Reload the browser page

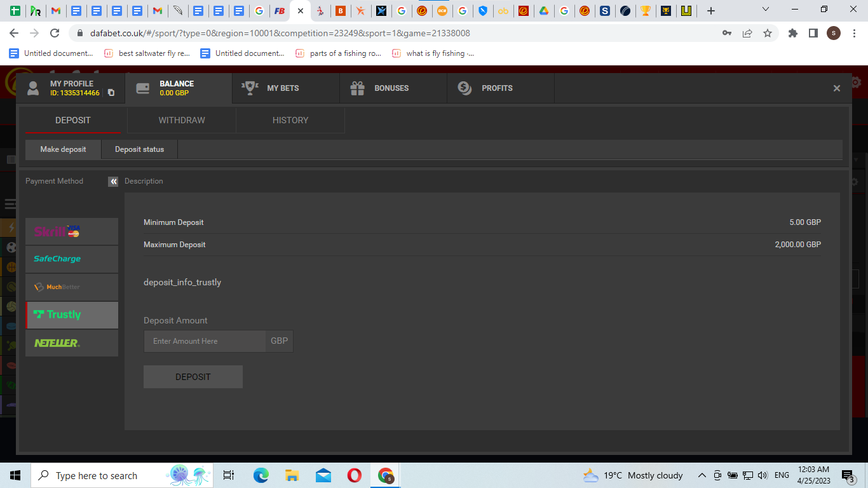pos(55,33)
